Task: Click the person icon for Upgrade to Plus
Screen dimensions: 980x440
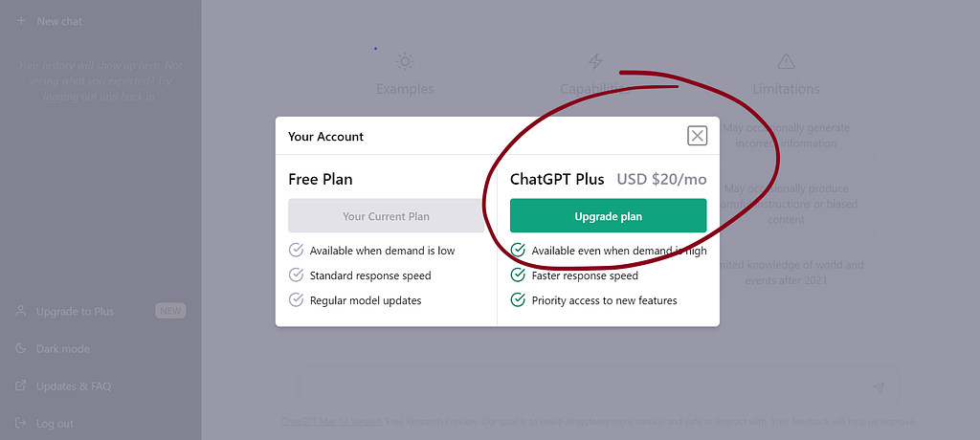Action: pos(21,311)
